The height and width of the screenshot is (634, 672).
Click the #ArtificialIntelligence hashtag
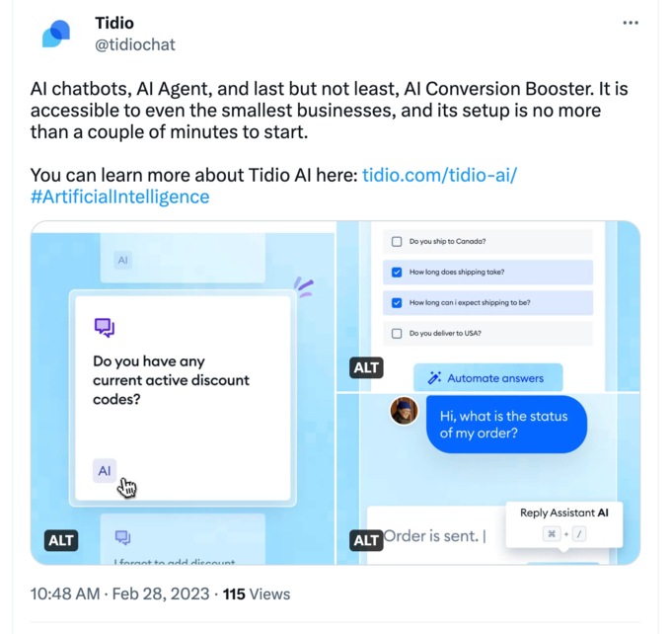tap(119, 197)
